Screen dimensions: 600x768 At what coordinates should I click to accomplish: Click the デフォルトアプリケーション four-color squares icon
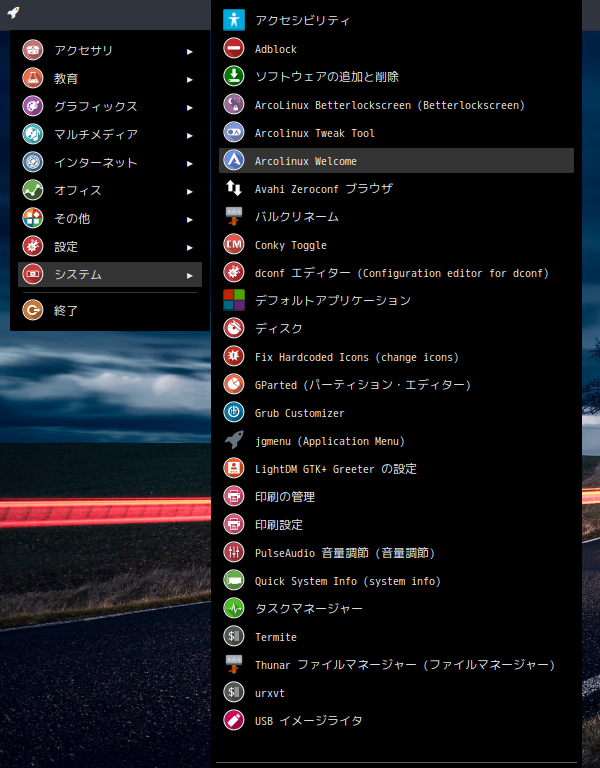[x=234, y=300]
